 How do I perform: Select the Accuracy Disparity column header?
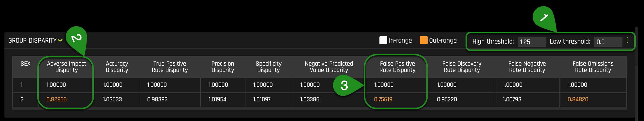pos(117,67)
